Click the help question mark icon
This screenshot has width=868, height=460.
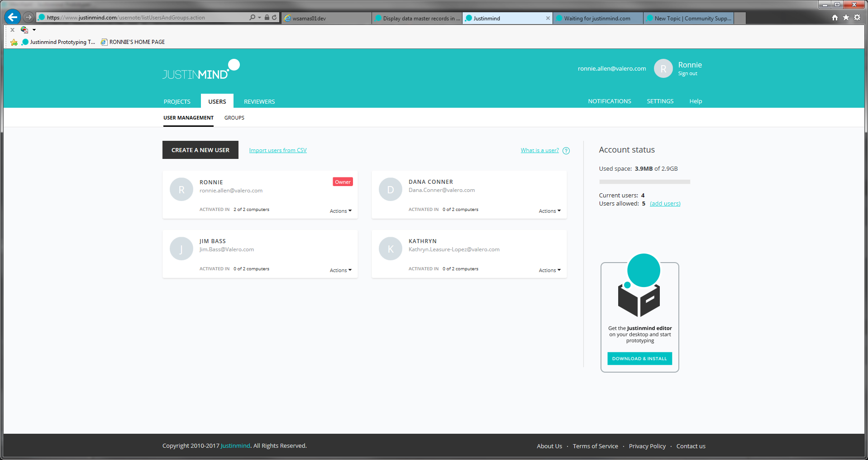point(566,151)
